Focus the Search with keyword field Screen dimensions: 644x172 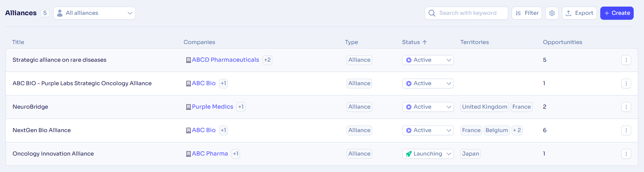(466, 13)
